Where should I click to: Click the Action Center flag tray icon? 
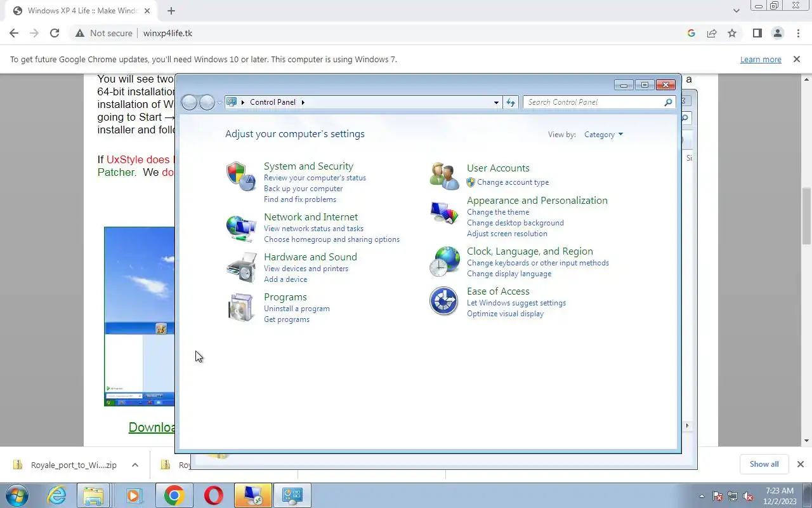coord(718,497)
